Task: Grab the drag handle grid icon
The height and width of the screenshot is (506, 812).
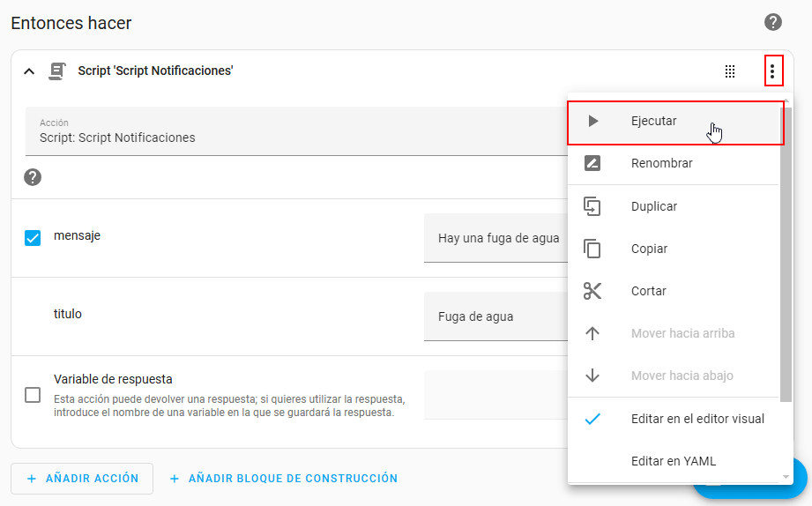Action: click(730, 71)
